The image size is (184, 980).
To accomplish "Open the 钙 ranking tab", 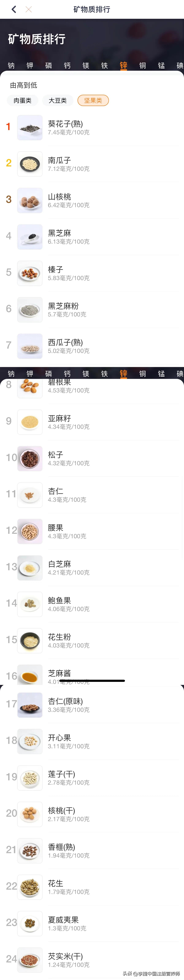I will pos(67,66).
